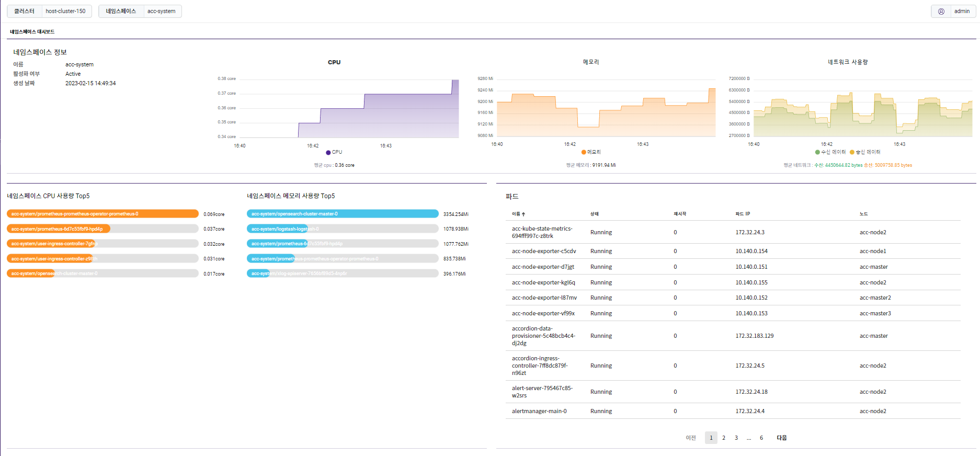Open pod alert-server-795467c85-w2srs
This screenshot has height=456, width=980.
point(542,392)
